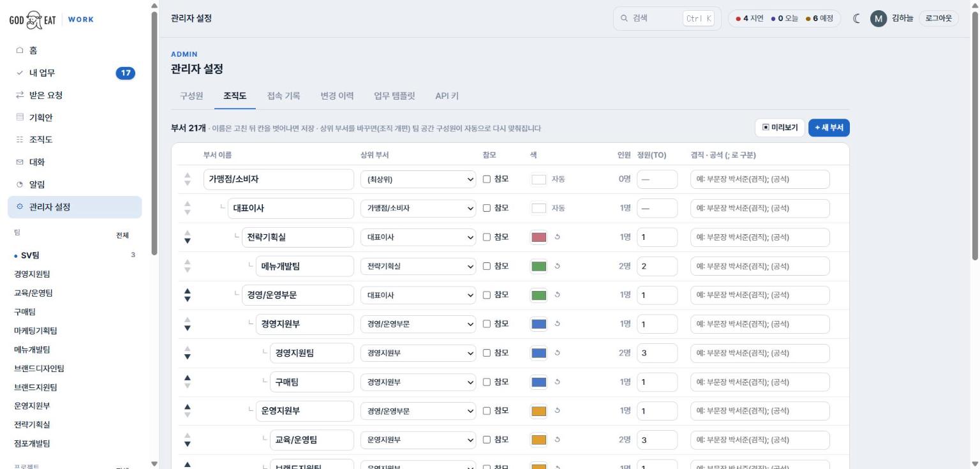
Task: Check 참모 for the 경영지원팀 row
Action: (487, 353)
